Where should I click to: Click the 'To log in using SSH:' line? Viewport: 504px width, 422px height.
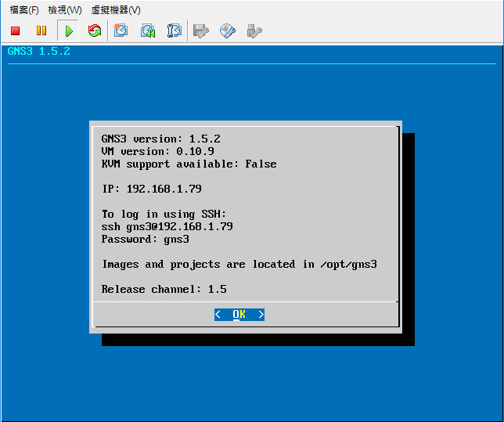point(164,215)
